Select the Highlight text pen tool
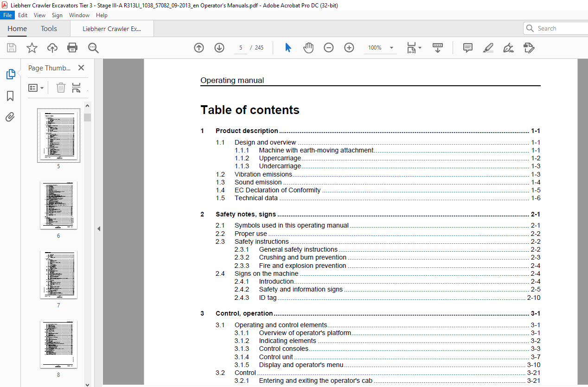This screenshot has height=387, width=588. click(488, 48)
